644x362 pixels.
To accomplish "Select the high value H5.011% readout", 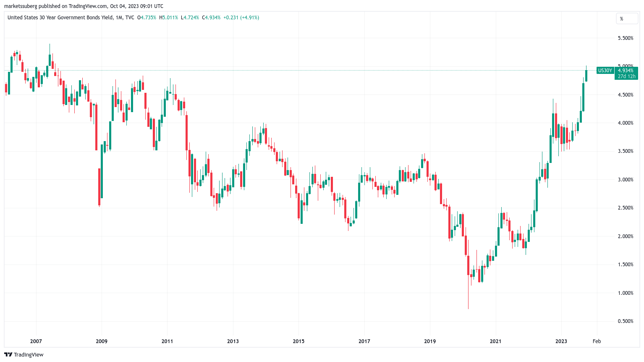I will pos(168,18).
